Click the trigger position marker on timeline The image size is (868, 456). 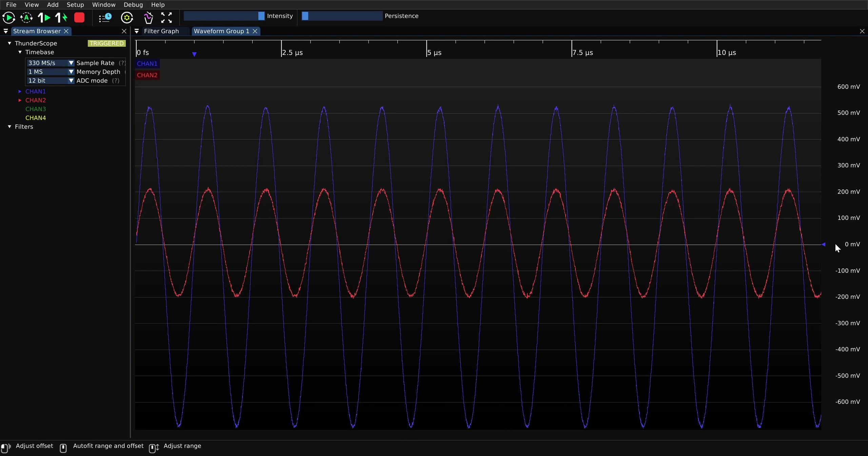tap(194, 54)
